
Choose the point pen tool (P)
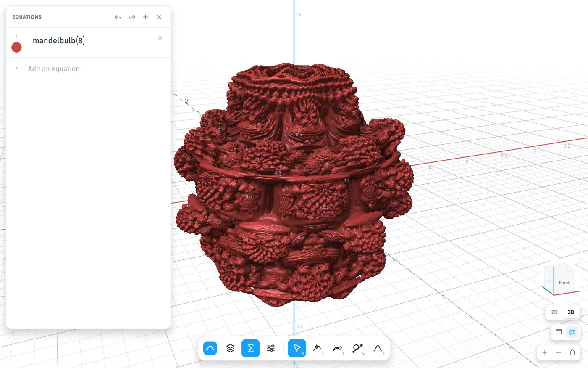point(318,348)
